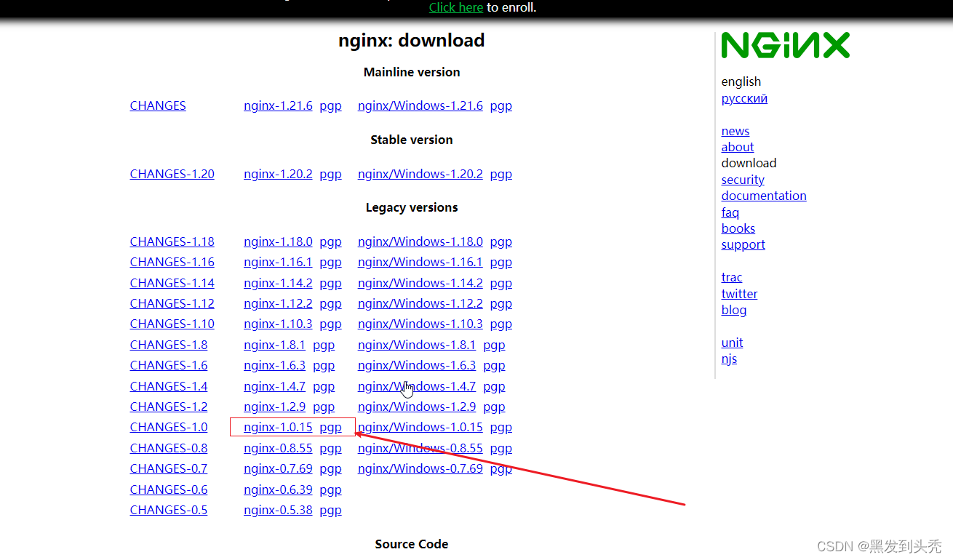Download nginx/Windows-1.8.1
953x560 pixels.
(417, 345)
